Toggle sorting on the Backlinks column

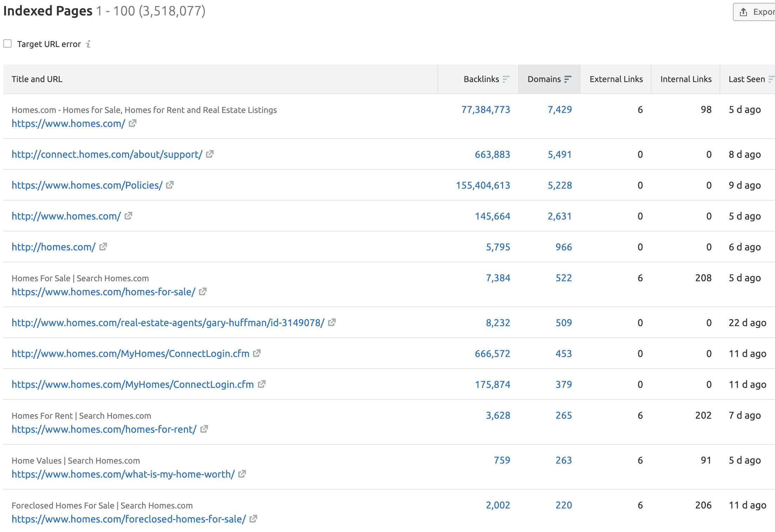(x=505, y=79)
